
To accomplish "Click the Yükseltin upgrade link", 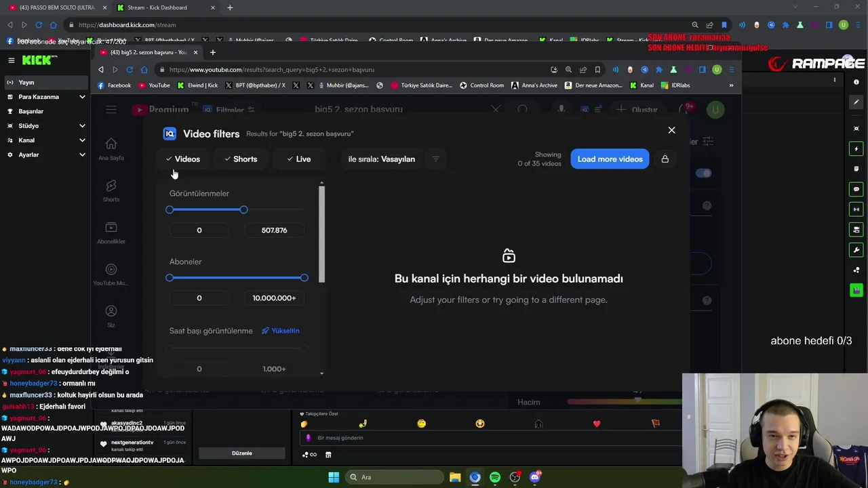I will click(281, 331).
